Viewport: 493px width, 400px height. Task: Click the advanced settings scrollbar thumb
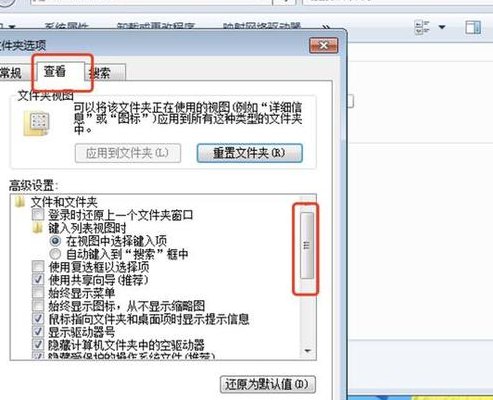point(307,245)
